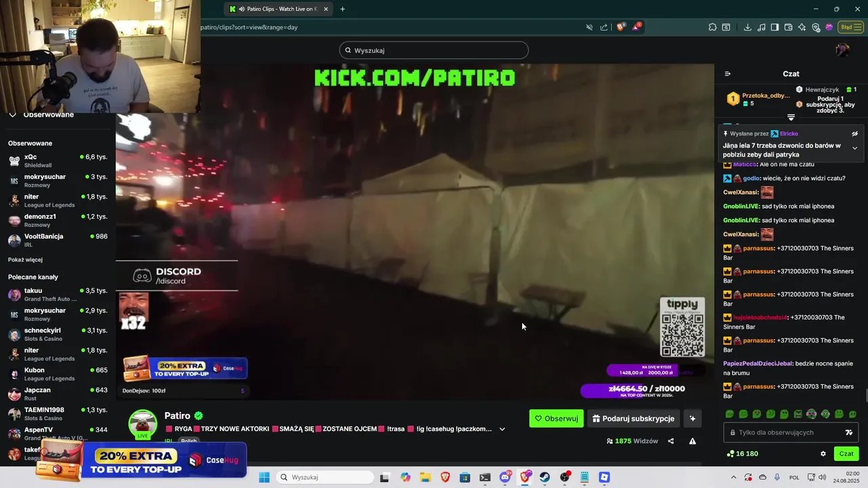Screen dimensions: 868x488
Task: Open Kick user avatar menu
Action: click(x=842, y=50)
